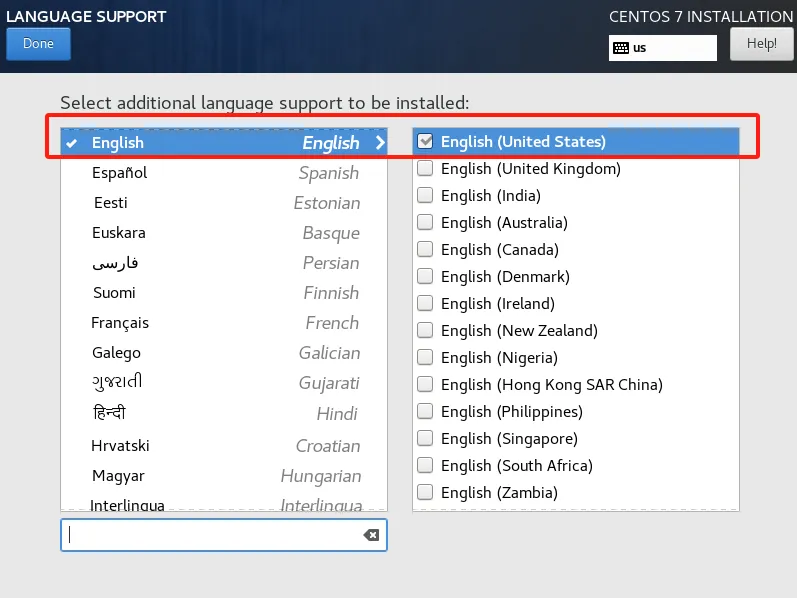The image size is (797, 598).
Task: Check the English (Australia) option
Action: click(x=425, y=223)
